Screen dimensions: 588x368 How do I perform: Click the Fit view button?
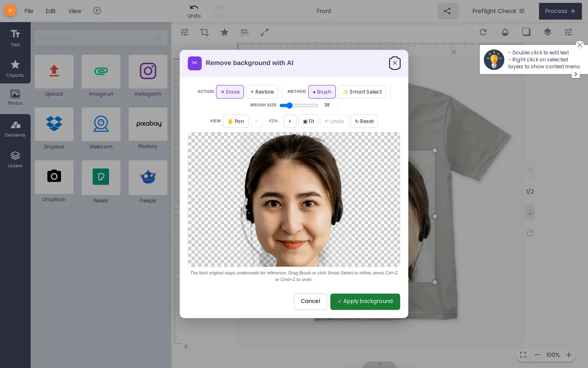pyautogui.click(x=309, y=121)
